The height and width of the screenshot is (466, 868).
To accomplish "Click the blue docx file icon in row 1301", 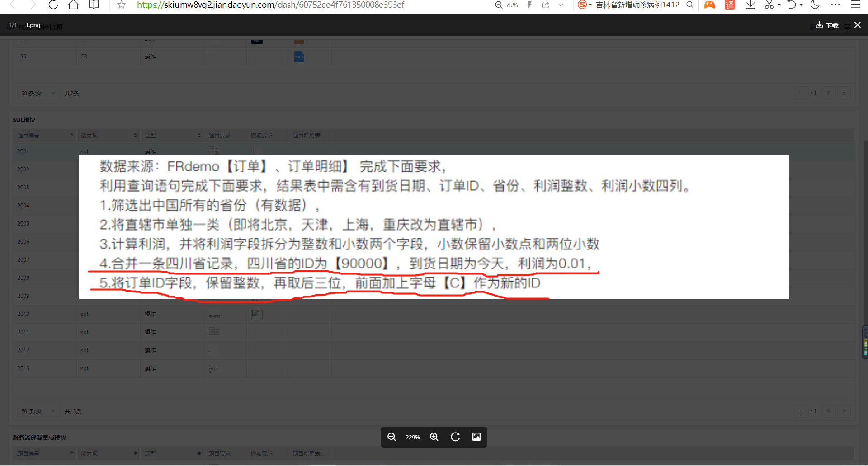I will point(299,56).
